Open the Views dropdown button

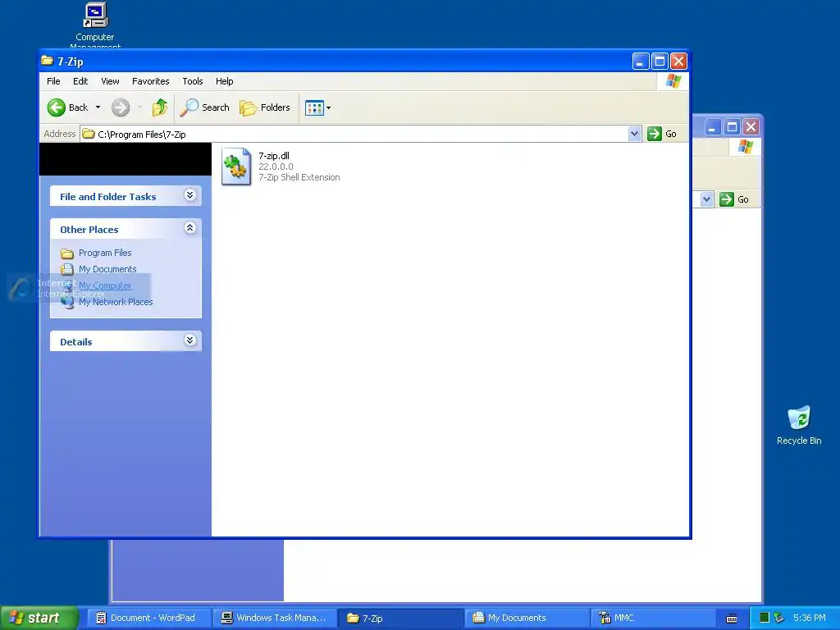(317, 107)
